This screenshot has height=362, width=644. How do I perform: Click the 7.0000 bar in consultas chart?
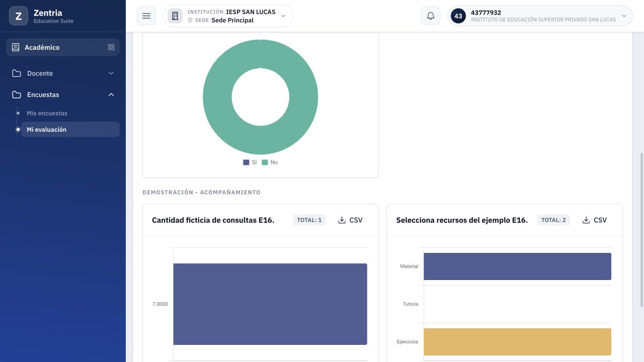click(270, 304)
